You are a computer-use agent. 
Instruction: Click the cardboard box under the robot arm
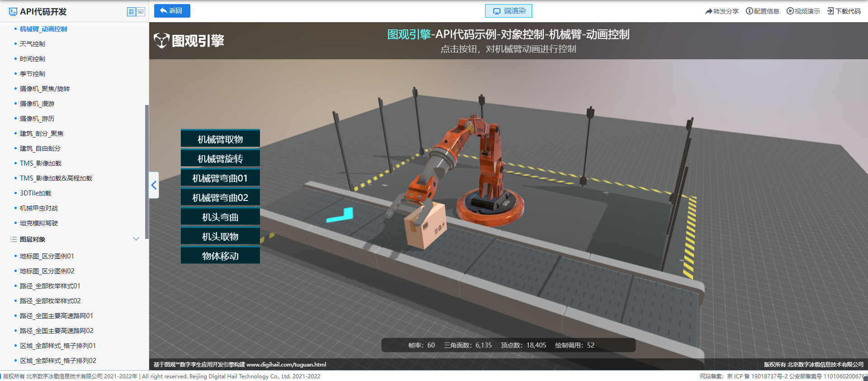pos(425,225)
